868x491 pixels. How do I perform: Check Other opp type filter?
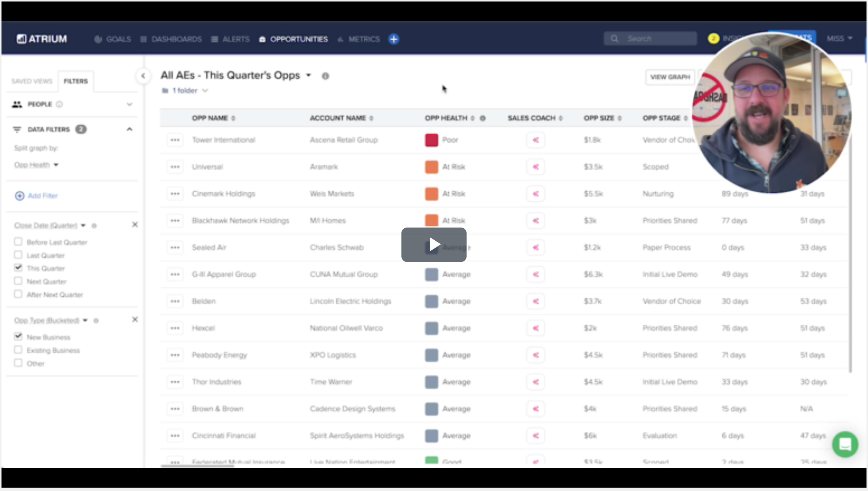pyautogui.click(x=18, y=363)
